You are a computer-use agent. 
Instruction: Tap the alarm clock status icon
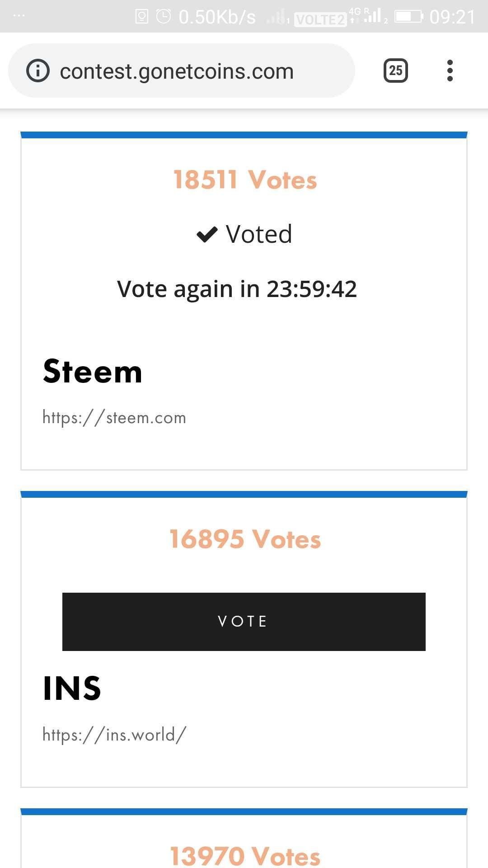pos(163,17)
